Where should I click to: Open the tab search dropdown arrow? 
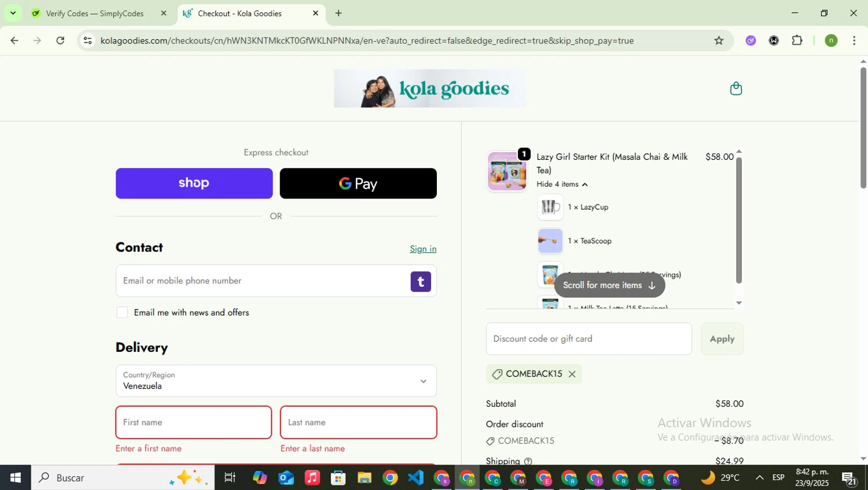coord(13,13)
